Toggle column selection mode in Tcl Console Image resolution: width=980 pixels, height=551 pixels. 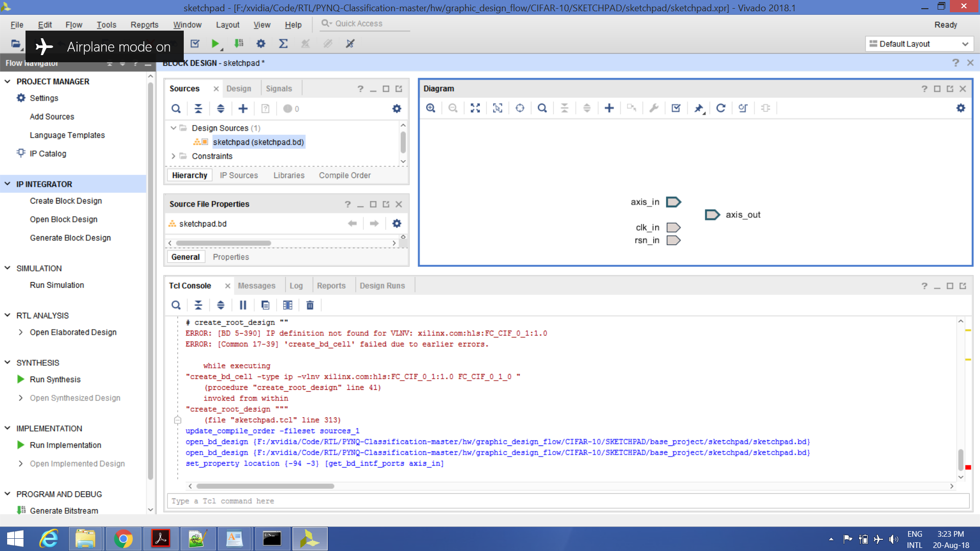pos(287,305)
